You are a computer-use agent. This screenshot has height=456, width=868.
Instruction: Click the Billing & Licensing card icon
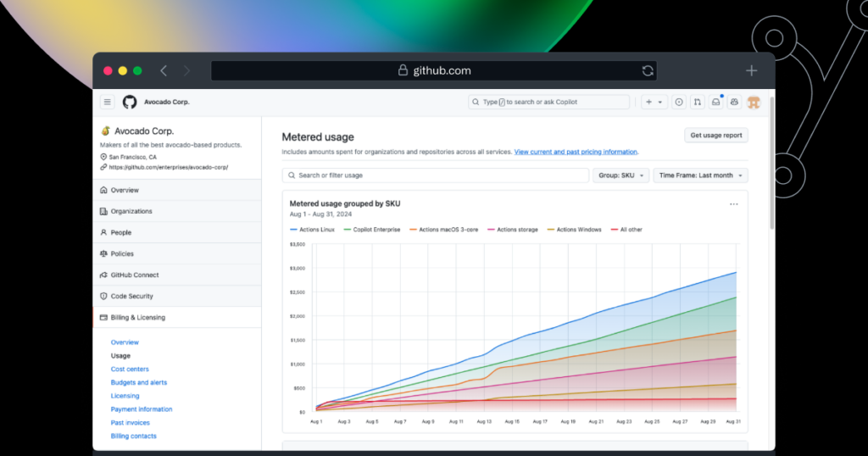click(x=103, y=318)
